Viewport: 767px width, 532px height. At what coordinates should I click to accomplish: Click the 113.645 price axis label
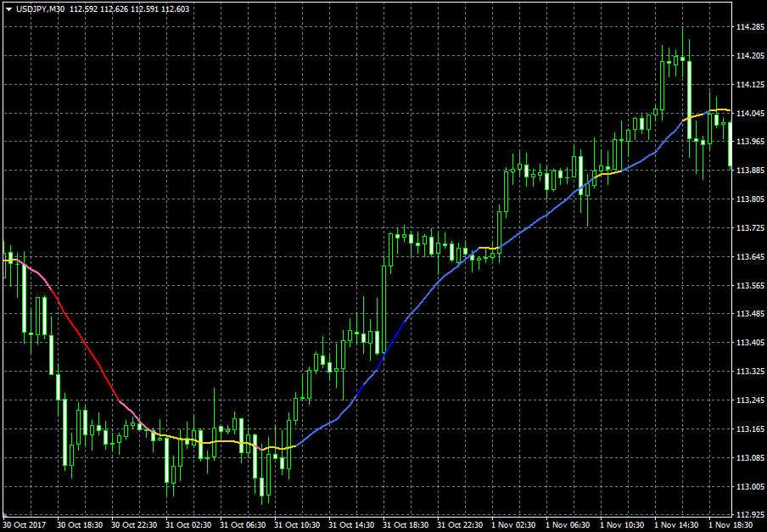749,257
